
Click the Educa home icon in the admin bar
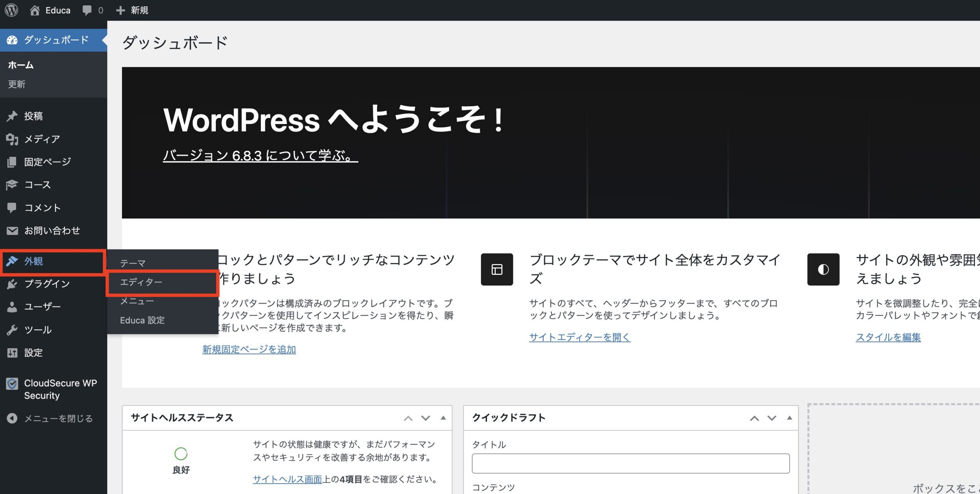[35, 10]
